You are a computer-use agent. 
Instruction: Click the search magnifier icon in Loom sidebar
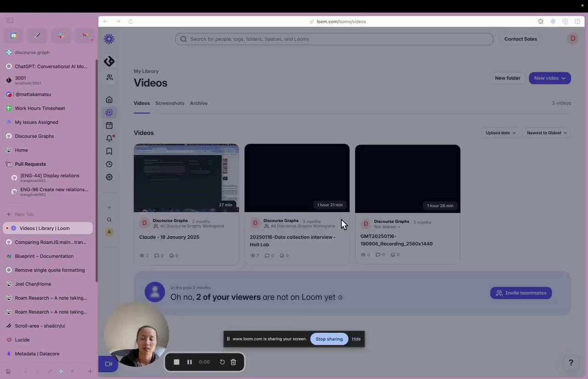click(109, 220)
